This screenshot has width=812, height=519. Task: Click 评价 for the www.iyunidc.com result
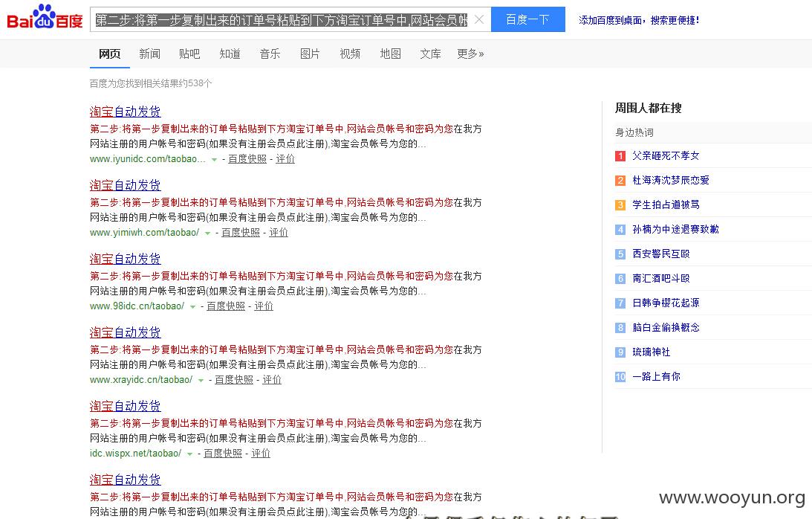(x=285, y=159)
